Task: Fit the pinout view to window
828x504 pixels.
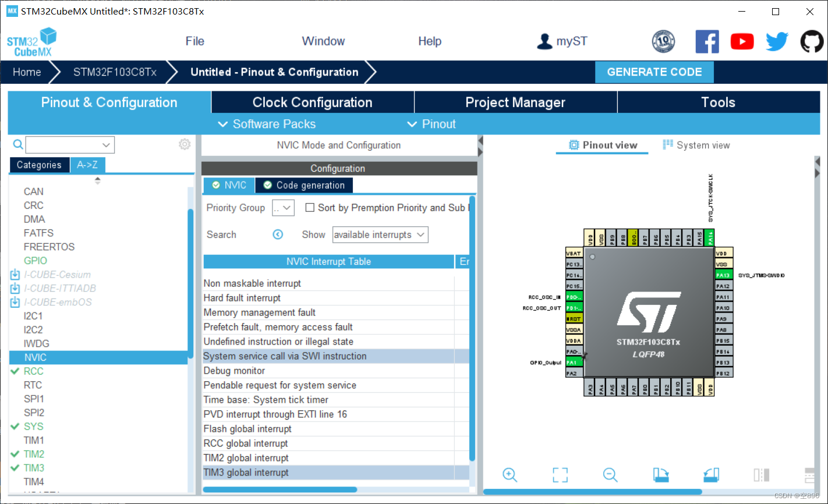Action: [x=560, y=474]
